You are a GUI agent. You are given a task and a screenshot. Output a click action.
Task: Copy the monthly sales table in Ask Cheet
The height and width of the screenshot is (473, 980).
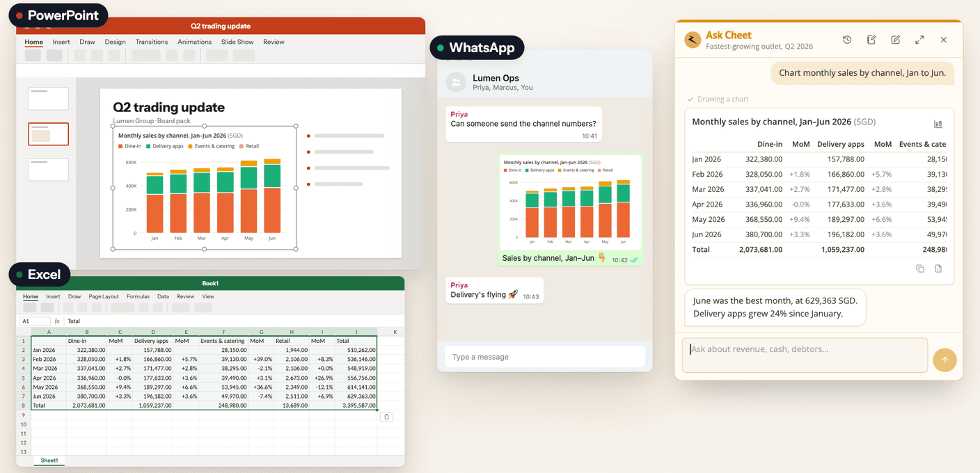tap(920, 268)
